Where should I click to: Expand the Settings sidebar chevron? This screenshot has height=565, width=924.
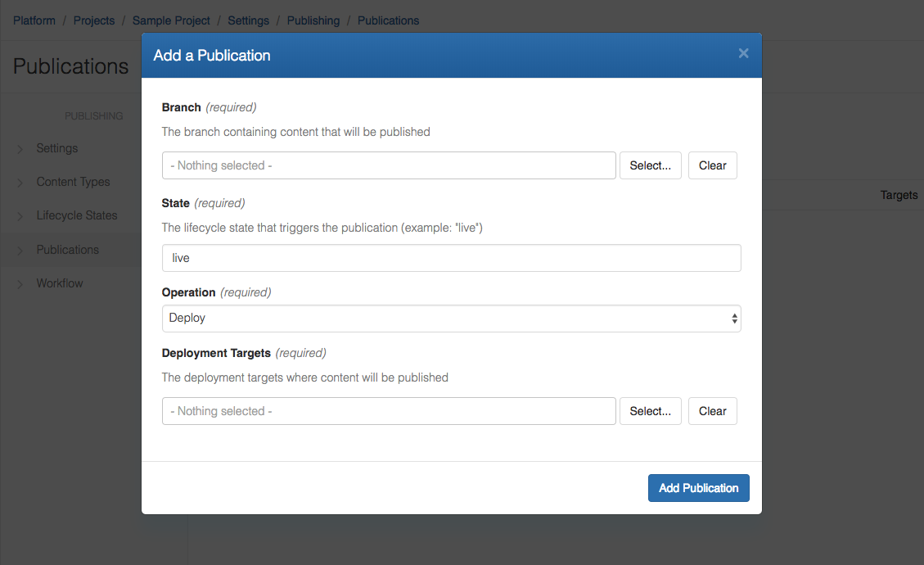(x=20, y=149)
